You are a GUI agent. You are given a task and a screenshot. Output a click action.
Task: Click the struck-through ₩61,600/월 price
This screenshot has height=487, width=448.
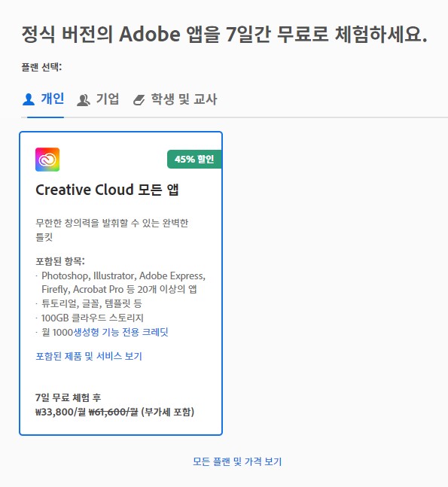coord(114,412)
